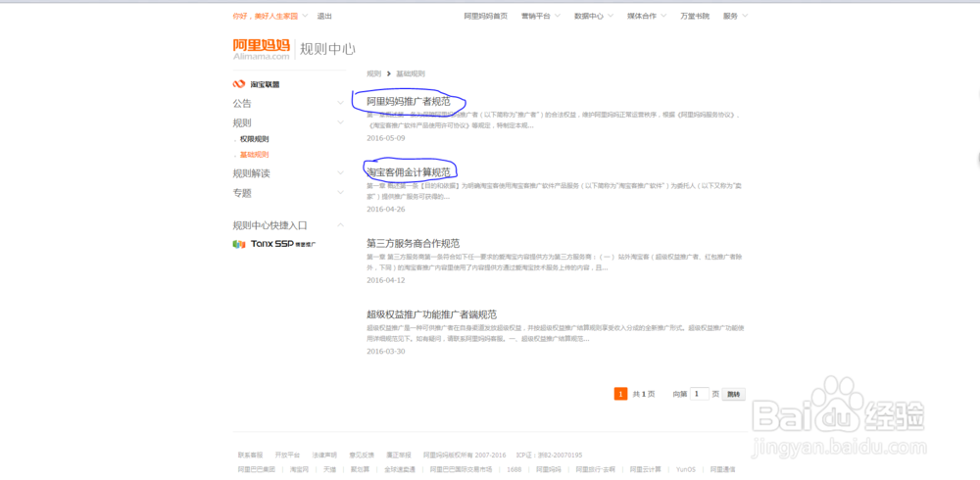This screenshot has height=480, width=980.
Task: Open 廉正举报 footer link
Action: click(x=399, y=455)
